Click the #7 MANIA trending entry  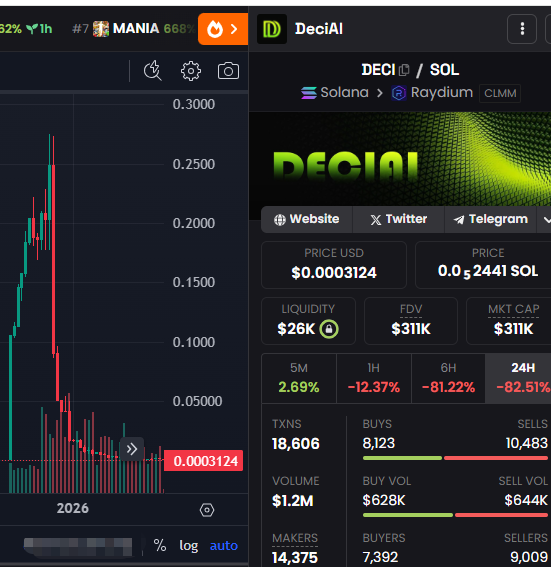tap(134, 29)
